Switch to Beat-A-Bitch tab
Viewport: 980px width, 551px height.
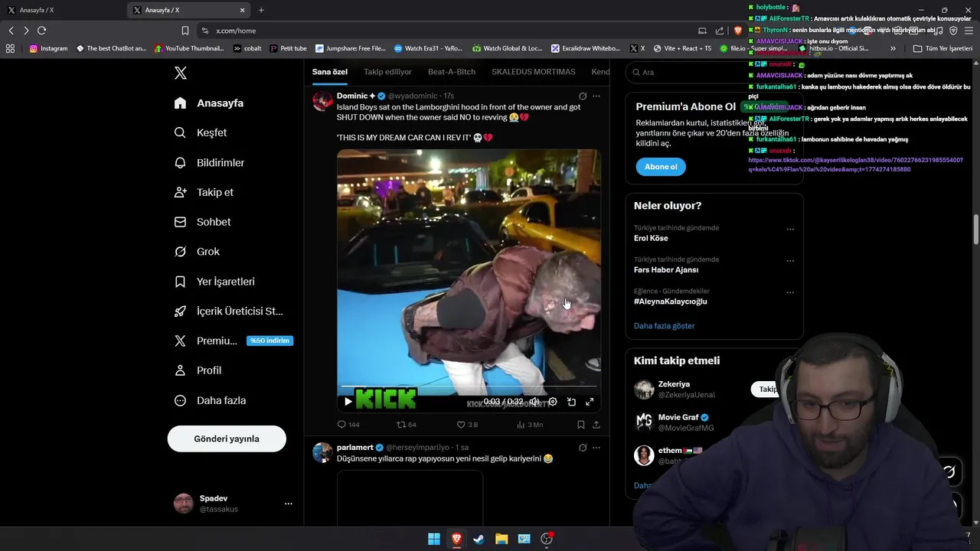[x=452, y=72]
